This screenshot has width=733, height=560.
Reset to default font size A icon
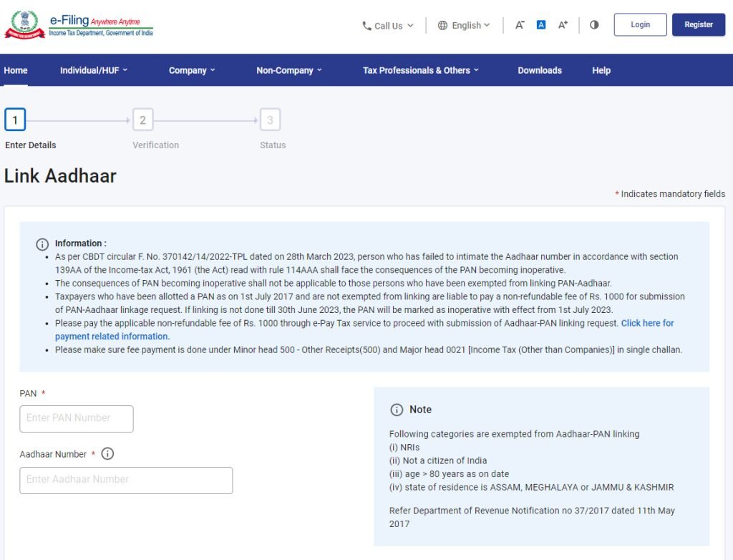[x=541, y=25]
